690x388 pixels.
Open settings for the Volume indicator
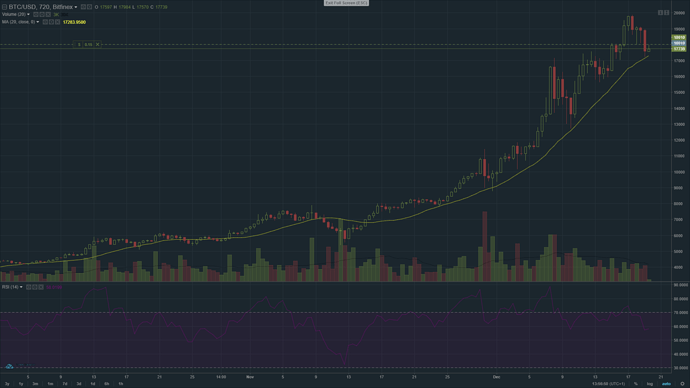coord(42,15)
